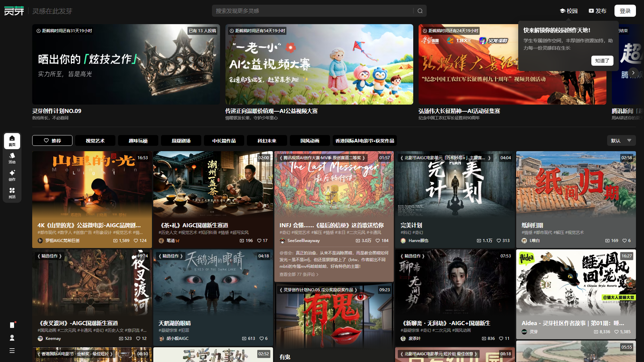644x362 pixels.
Task: Click next arrow on the banner carousel
Action: click(633, 73)
